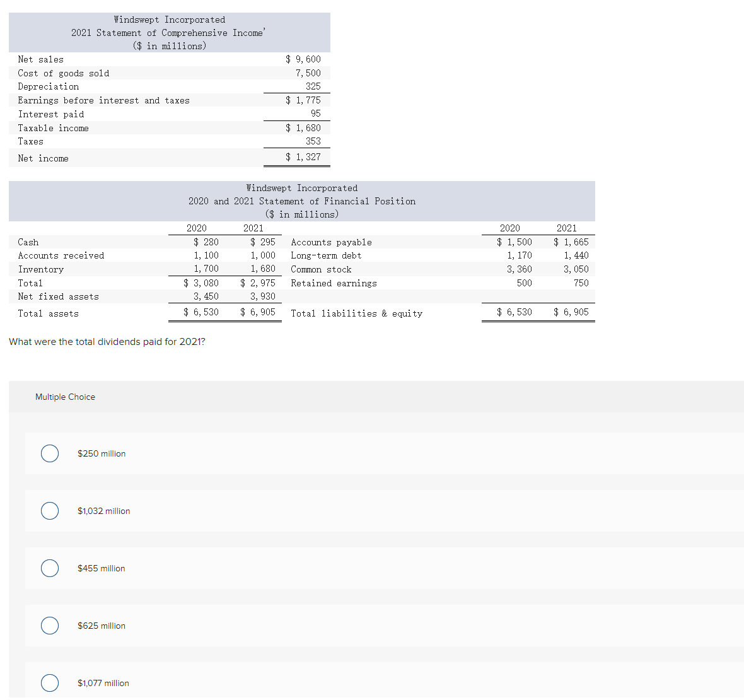744x700 pixels.
Task: Click the Multiple Choice section header
Action: pos(65,397)
